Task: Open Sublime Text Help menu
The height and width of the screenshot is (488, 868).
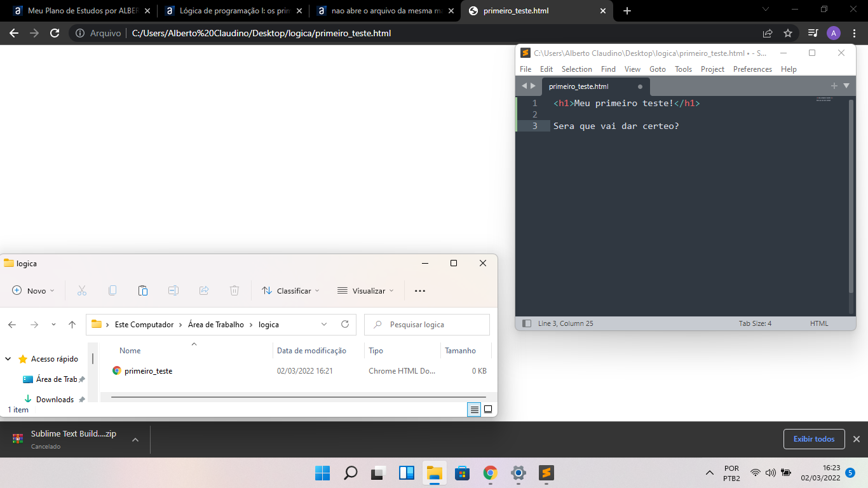Action: pyautogui.click(x=789, y=69)
